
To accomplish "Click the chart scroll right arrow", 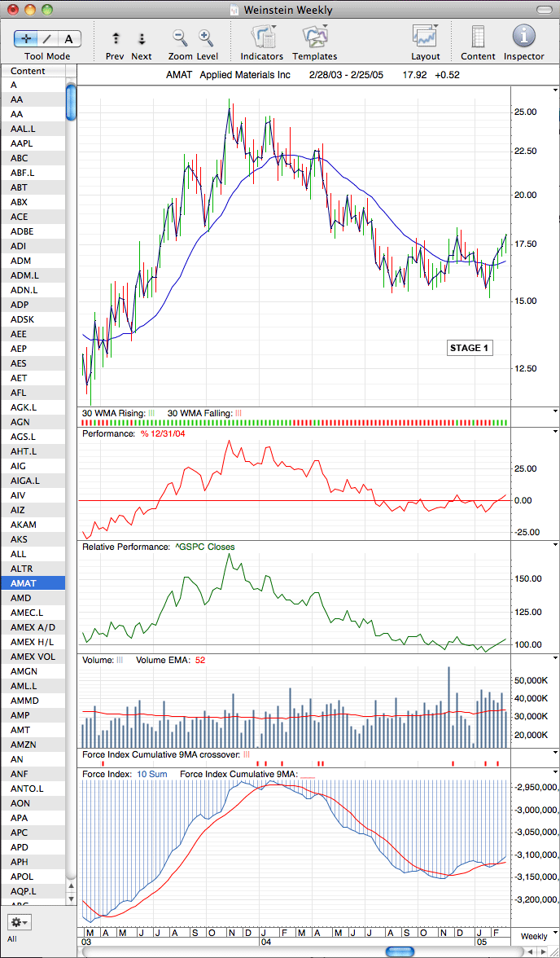I will tap(544, 951).
